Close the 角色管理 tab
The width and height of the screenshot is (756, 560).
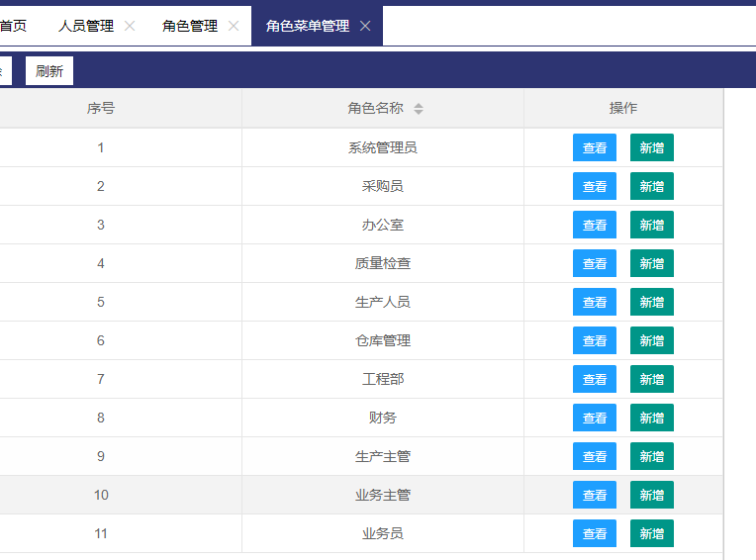coord(234,26)
